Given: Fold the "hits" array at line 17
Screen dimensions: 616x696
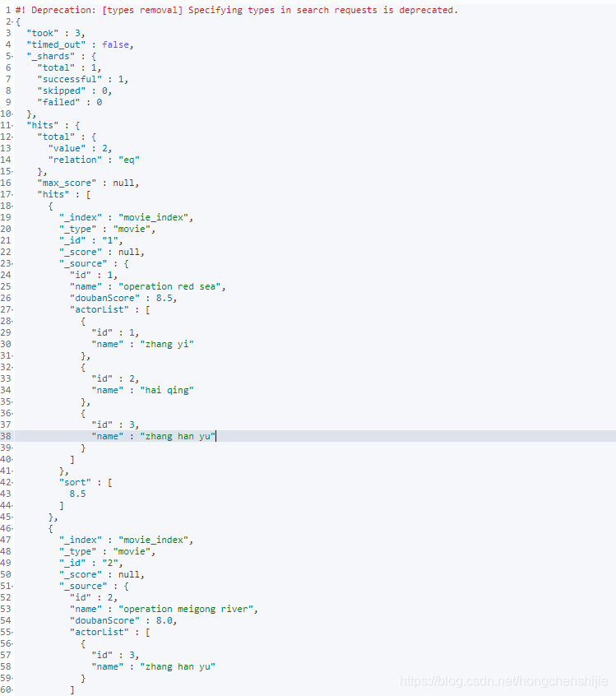Looking at the screenshot, I should coord(12,194).
